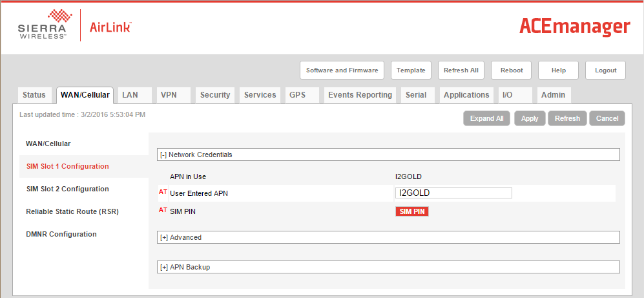Click the APN in Use value I2GOLD
The image size is (644, 298).
[x=409, y=176]
